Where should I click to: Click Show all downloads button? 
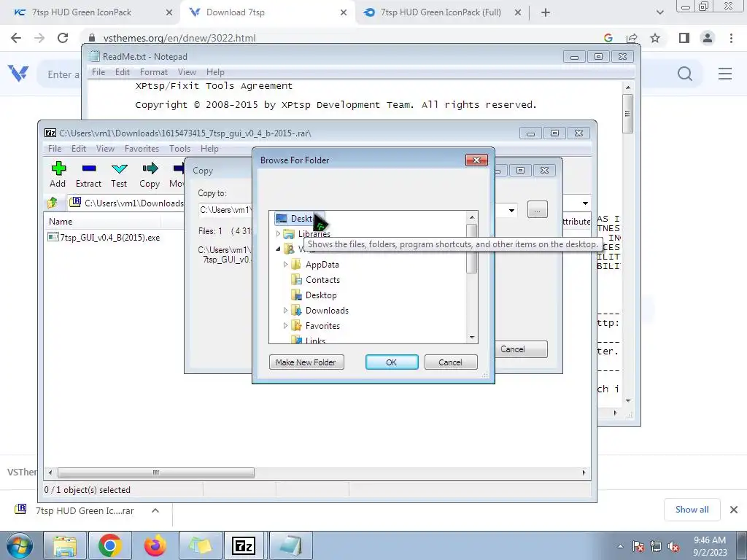[x=692, y=510]
